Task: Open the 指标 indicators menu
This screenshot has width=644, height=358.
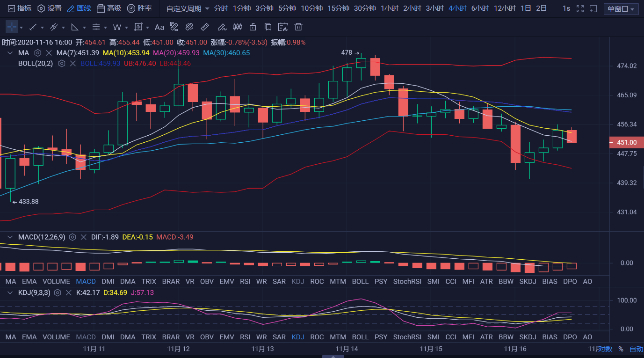Action: click(x=19, y=8)
